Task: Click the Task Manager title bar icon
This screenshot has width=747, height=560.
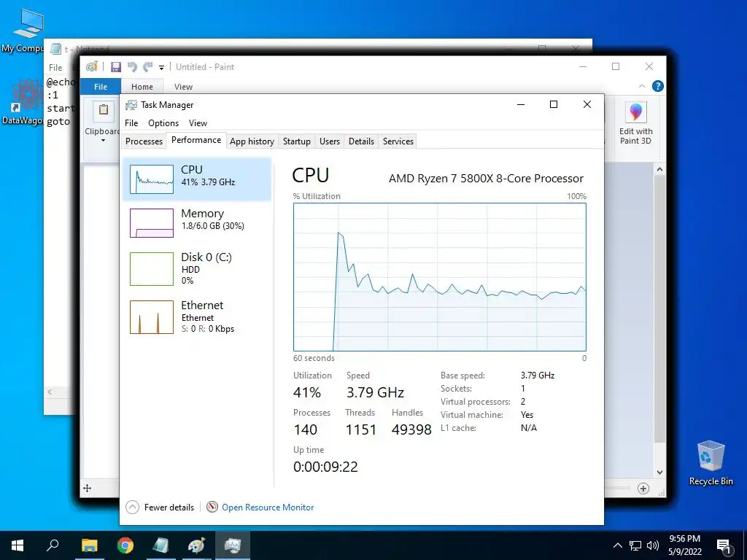Action: [131, 105]
